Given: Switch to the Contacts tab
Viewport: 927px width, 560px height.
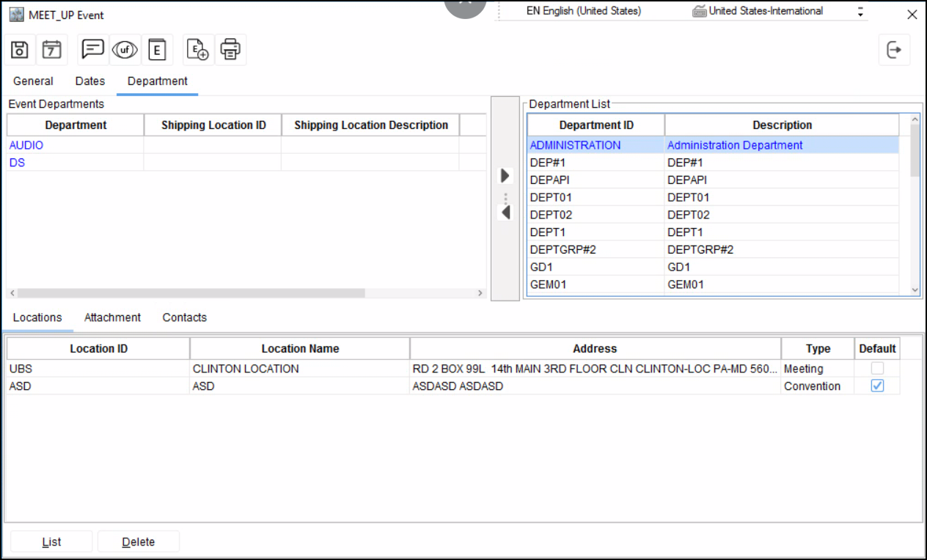Looking at the screenshot, I should coord(185,317).
